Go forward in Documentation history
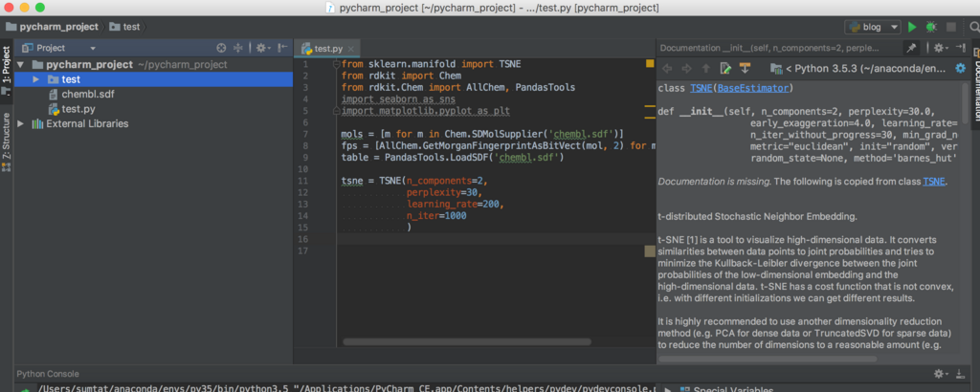The height and width of the screenshot is (392, 980). click(686, 68)
